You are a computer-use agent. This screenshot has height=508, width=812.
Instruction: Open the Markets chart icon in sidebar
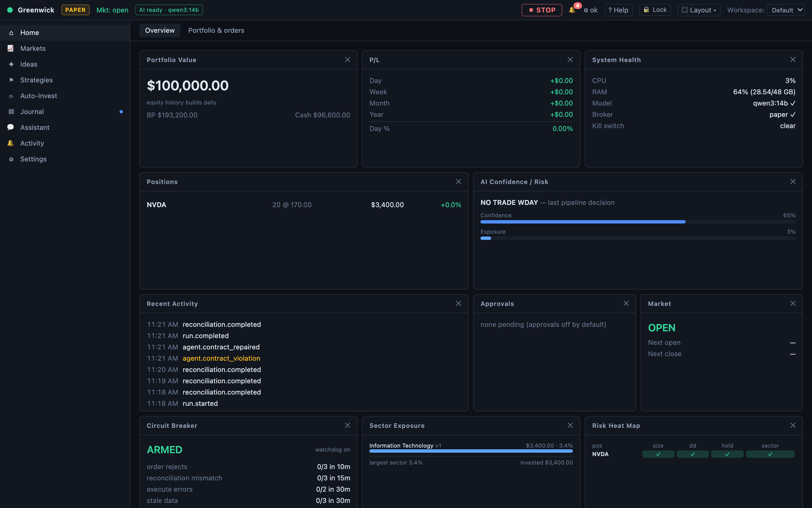(x=11, y=48)
